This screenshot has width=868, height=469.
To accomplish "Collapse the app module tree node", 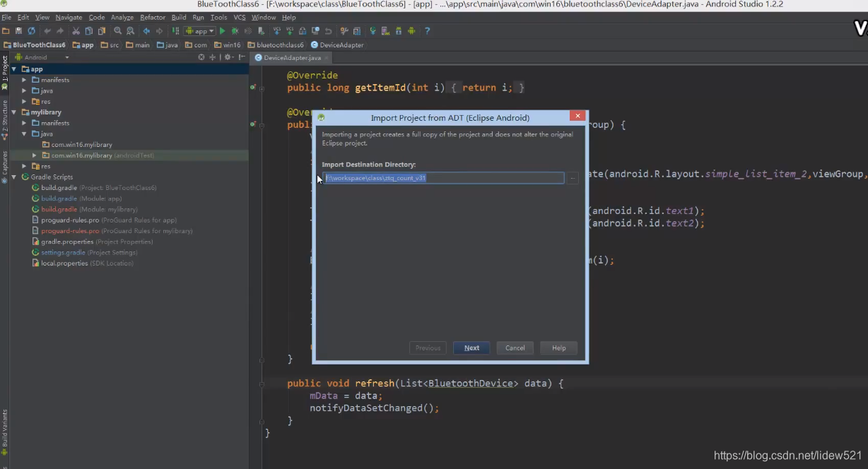I will coord(13,69).
